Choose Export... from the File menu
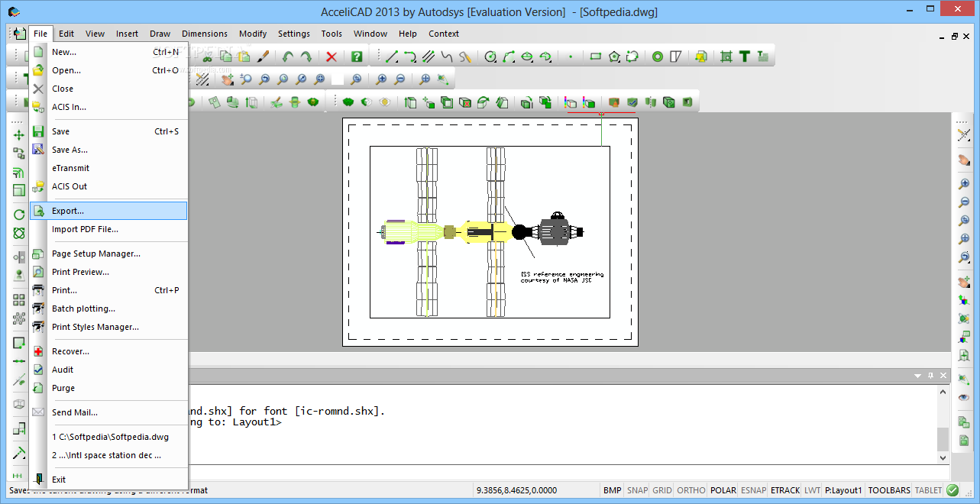The image size is (980, 504). [108, 211]
